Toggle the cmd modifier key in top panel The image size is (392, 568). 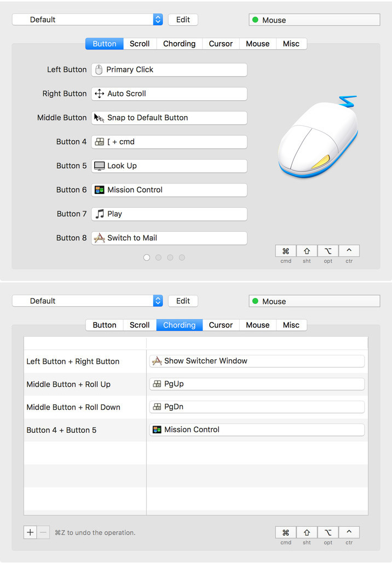point(285,251)
